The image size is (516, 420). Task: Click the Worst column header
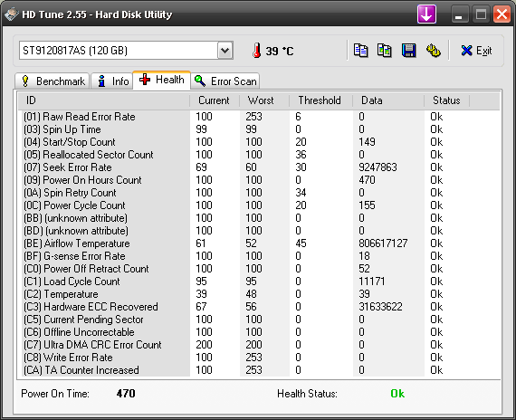pos(264,100)
